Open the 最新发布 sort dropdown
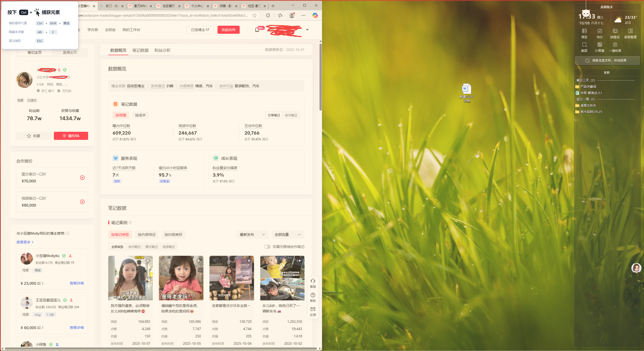This screenshot has height=351, width=644. click(x=253, y=235)
